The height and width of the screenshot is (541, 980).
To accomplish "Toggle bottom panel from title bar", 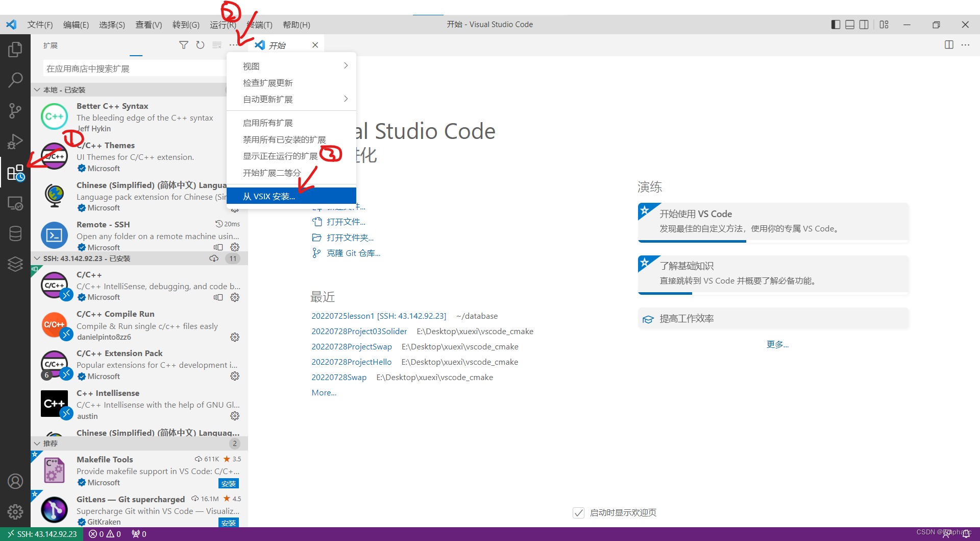I will point(850,25).
